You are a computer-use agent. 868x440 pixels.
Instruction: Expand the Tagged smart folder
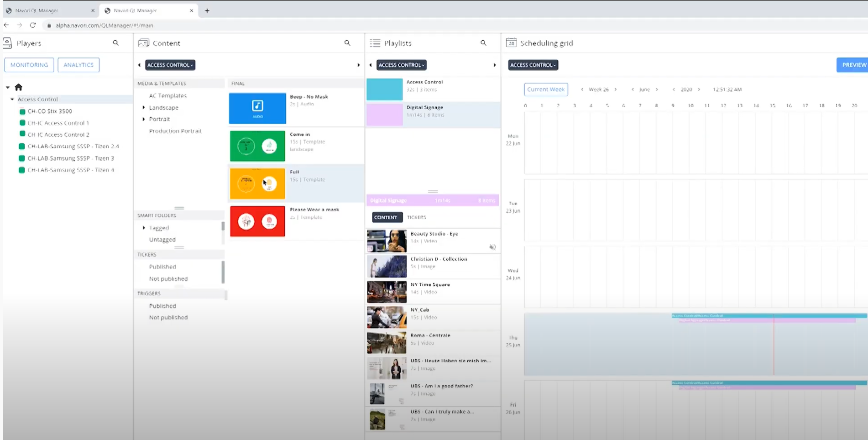click(144, 228)
